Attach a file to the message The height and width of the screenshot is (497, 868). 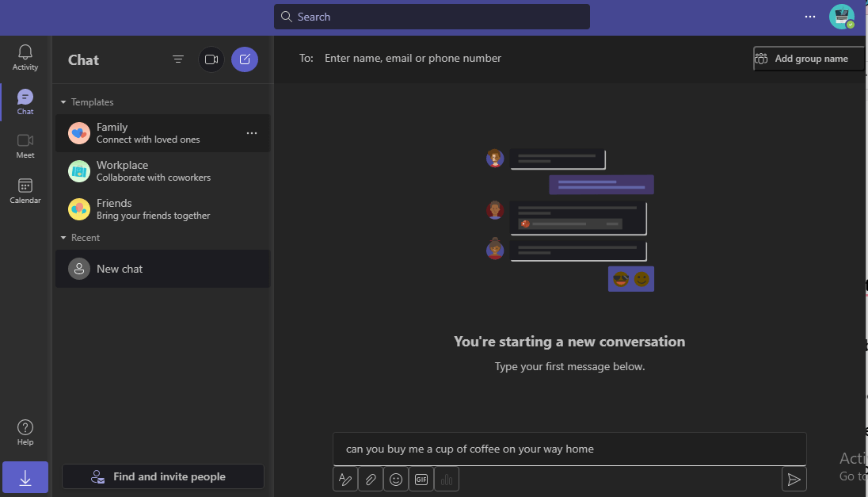pyautogui.click(x=370, y=479)
